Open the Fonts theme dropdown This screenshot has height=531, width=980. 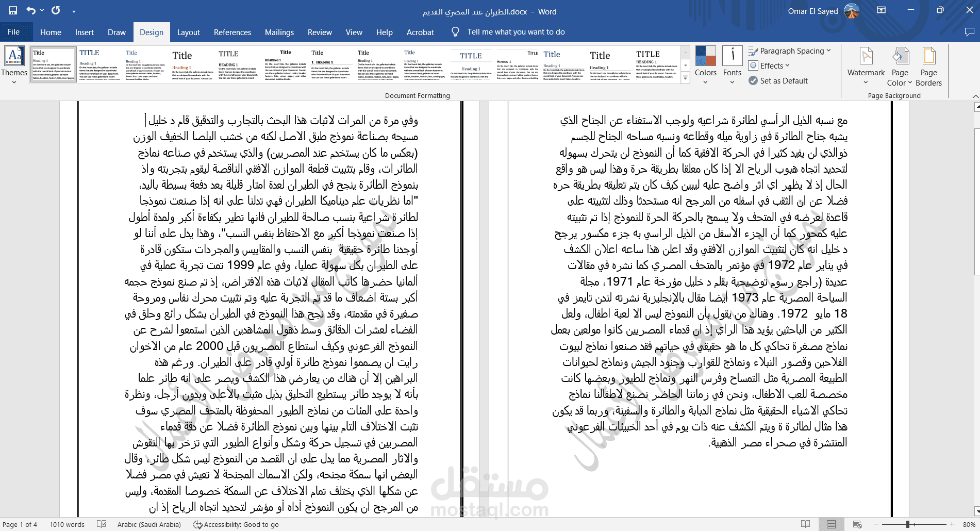pos(732,65)
